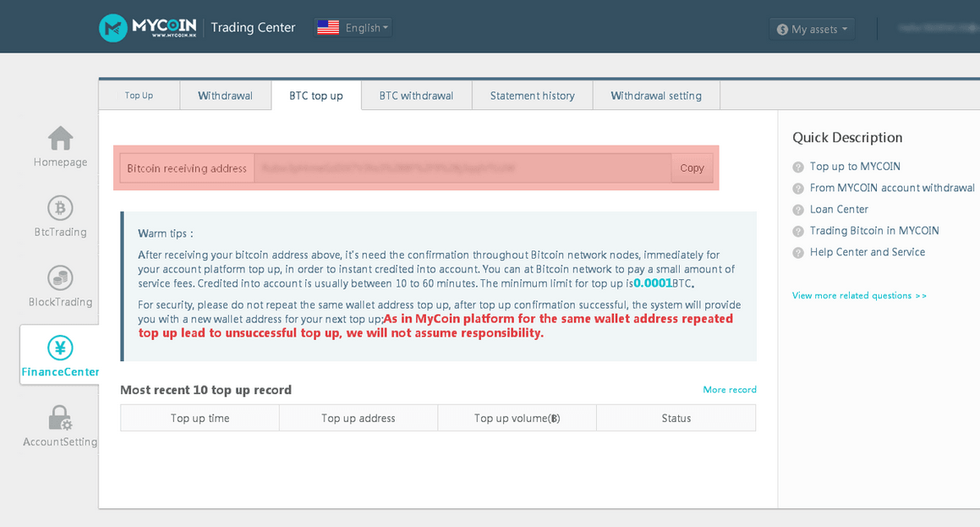The image size is (980, 527).
Task: Click the Warm tips heading
Action: [x=166, y=233]
